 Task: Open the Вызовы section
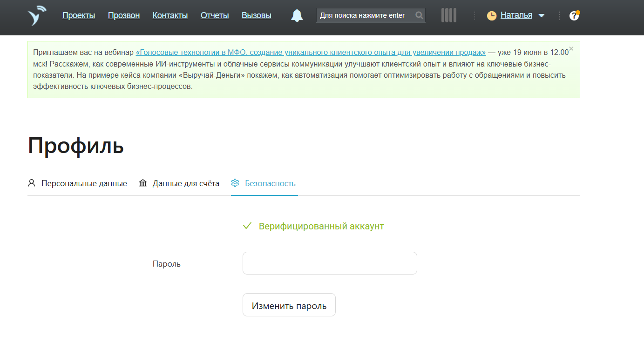tap(256, 15)
